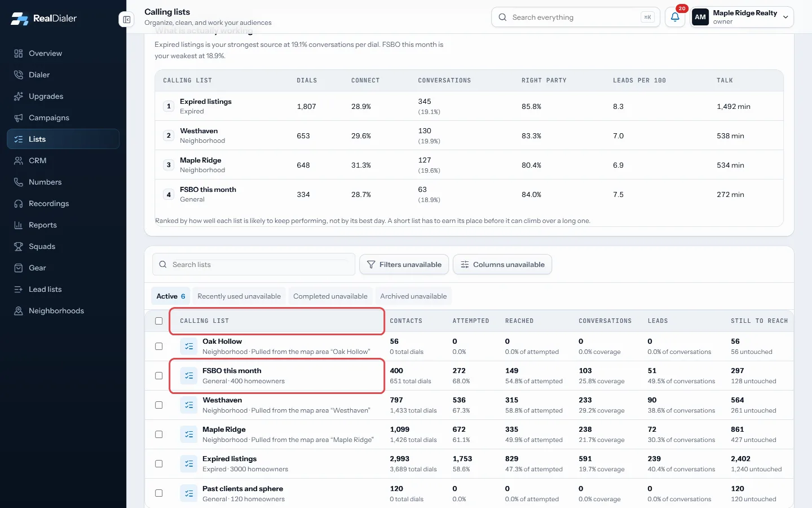Open Overview in the sidebar

63,53
